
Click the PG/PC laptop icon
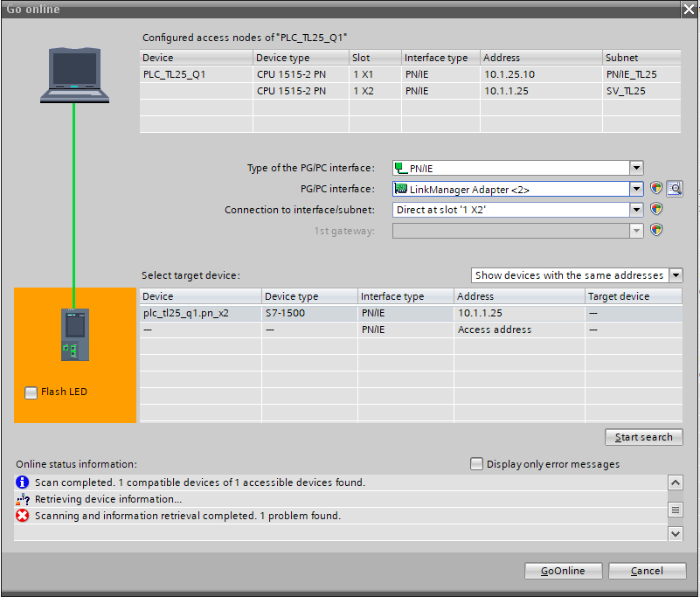click(74, 75)
